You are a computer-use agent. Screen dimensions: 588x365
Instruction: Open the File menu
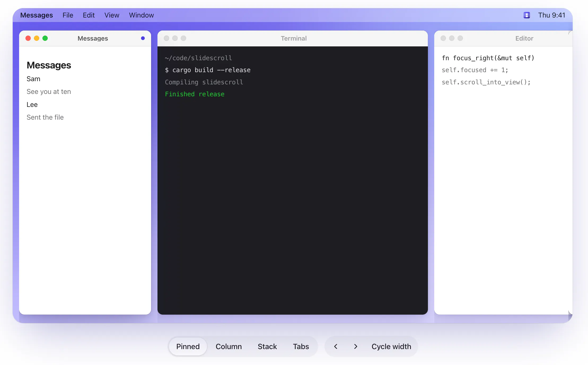(x=68, y=15)
